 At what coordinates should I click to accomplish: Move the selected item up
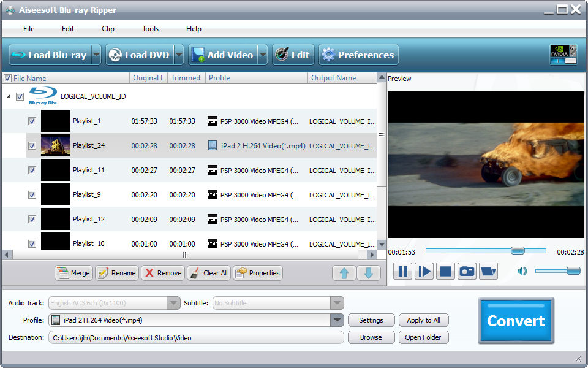click(344, 273)
